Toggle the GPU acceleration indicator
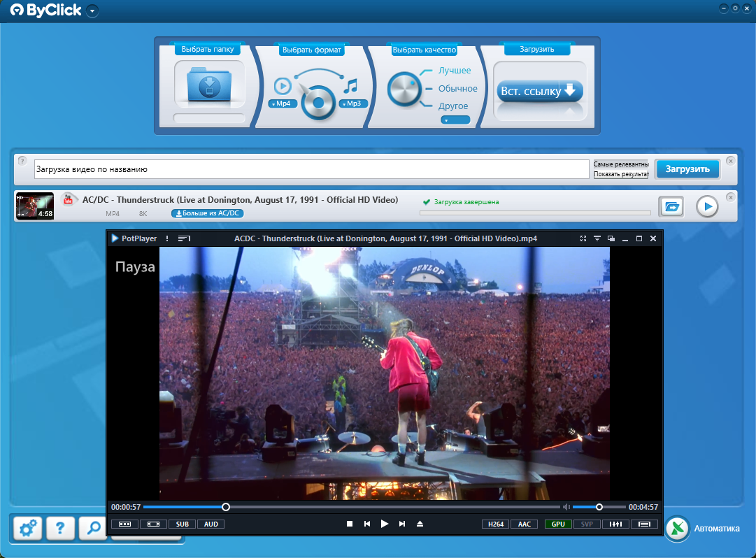Screen dimensions: 756x558 558,524
